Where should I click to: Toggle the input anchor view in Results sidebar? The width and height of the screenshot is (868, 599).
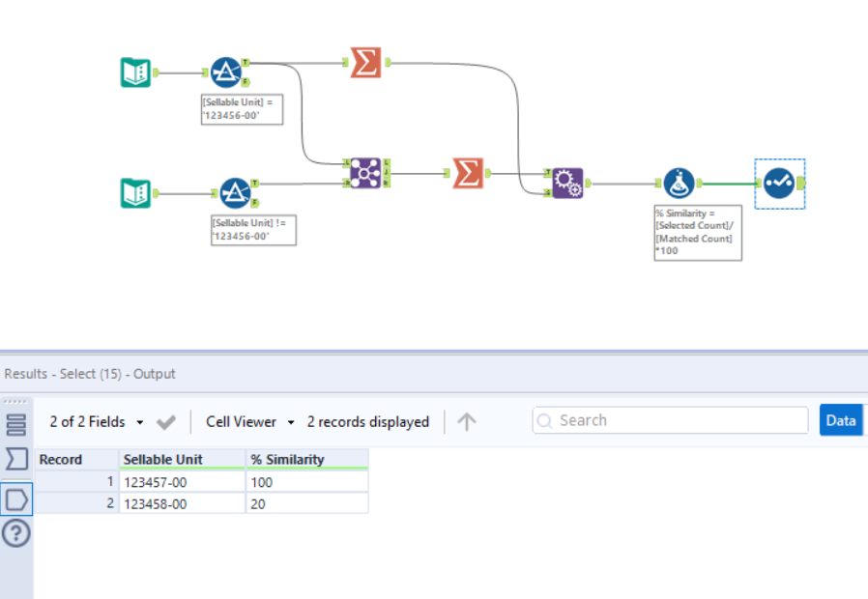(x=15, y=459)
